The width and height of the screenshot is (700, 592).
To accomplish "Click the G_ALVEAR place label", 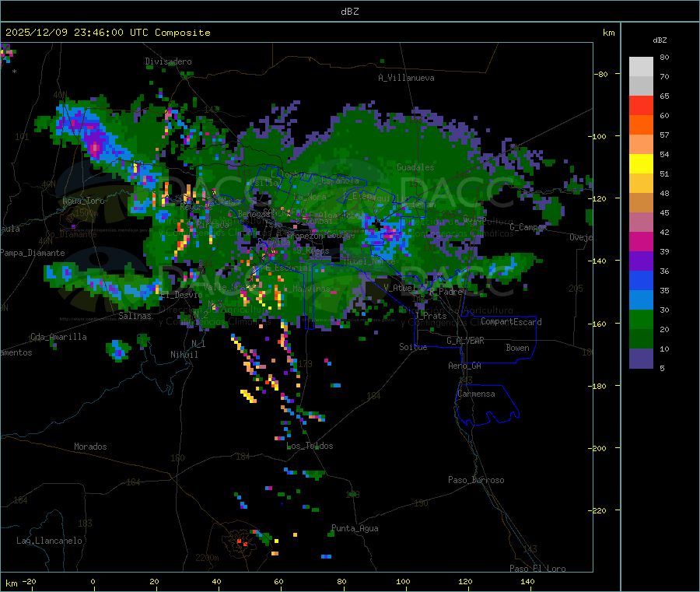I will point(465,341).
